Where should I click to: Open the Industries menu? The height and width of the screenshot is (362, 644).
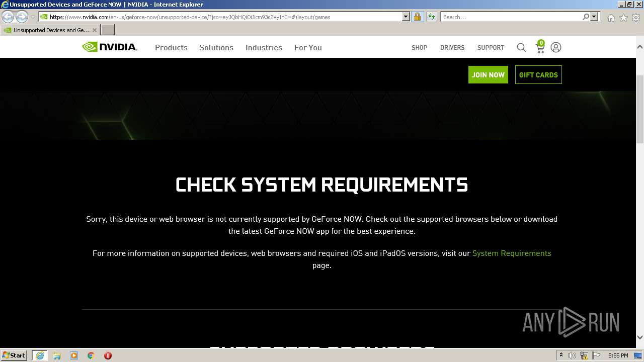[x=264, y=47]
